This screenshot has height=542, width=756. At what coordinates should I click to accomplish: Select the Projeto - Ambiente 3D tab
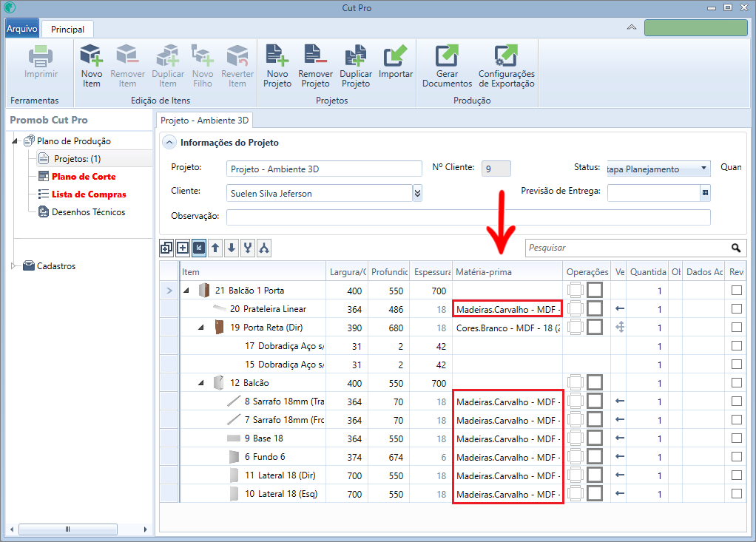pyautogui.click(x=204, y=121)
